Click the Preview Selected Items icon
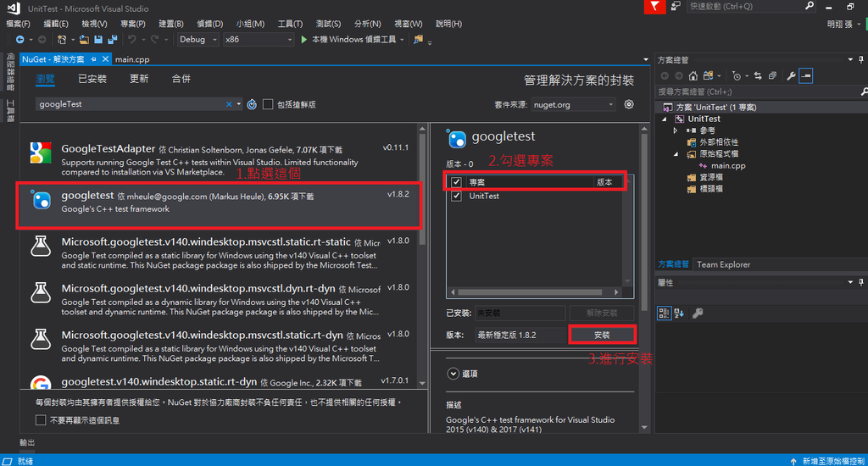The image size is (868, 466). [806, 75]
